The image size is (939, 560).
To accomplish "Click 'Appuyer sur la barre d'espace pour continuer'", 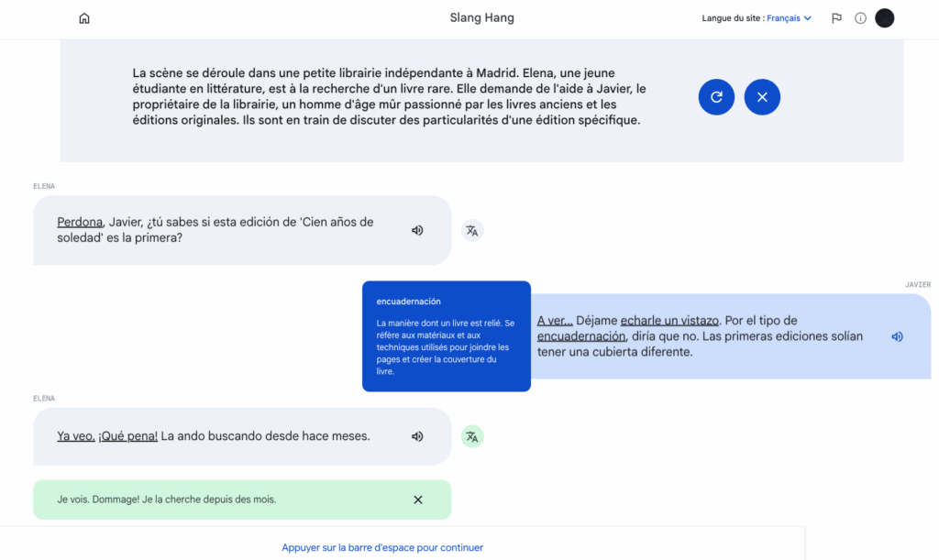I will pos(382,548).
